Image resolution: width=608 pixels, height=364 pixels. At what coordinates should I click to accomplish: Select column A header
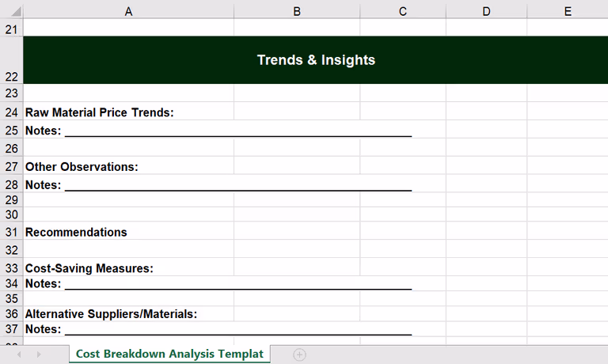(x=129, y=12)
